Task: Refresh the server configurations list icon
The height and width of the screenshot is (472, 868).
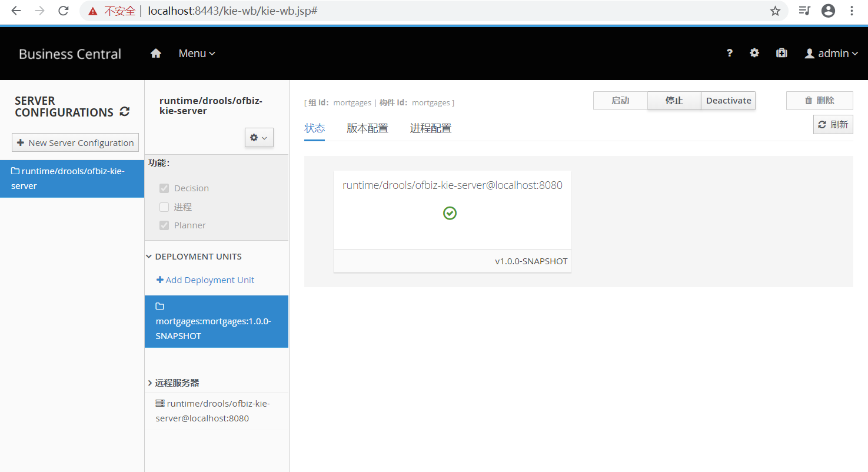Action: pos(124,112)
